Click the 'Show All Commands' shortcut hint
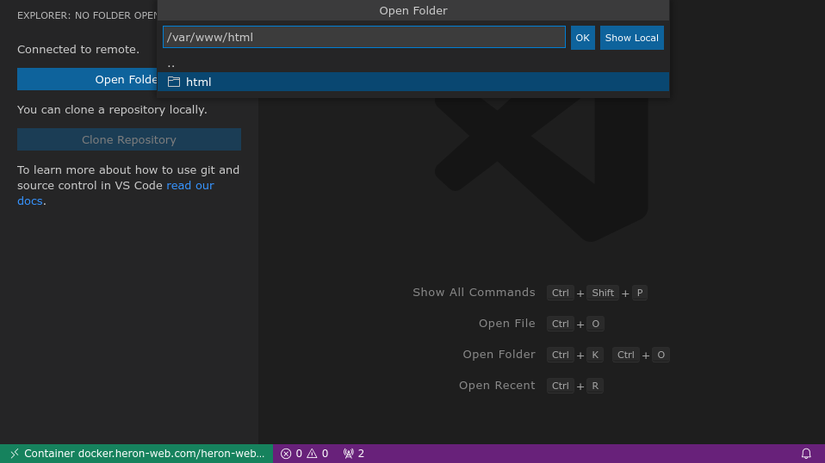825x463 pixels. click(x=474, y=293)
